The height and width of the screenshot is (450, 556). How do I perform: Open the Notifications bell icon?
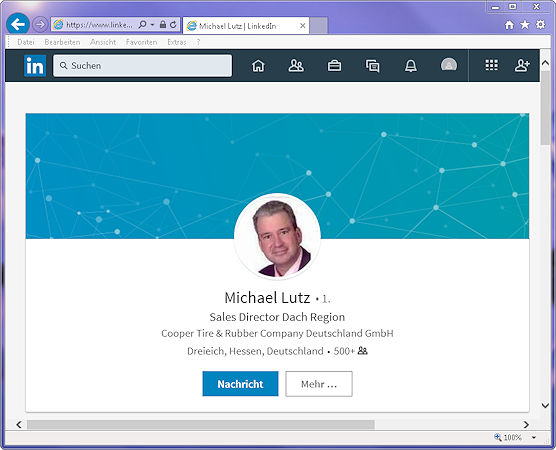(x=411, y=66)
